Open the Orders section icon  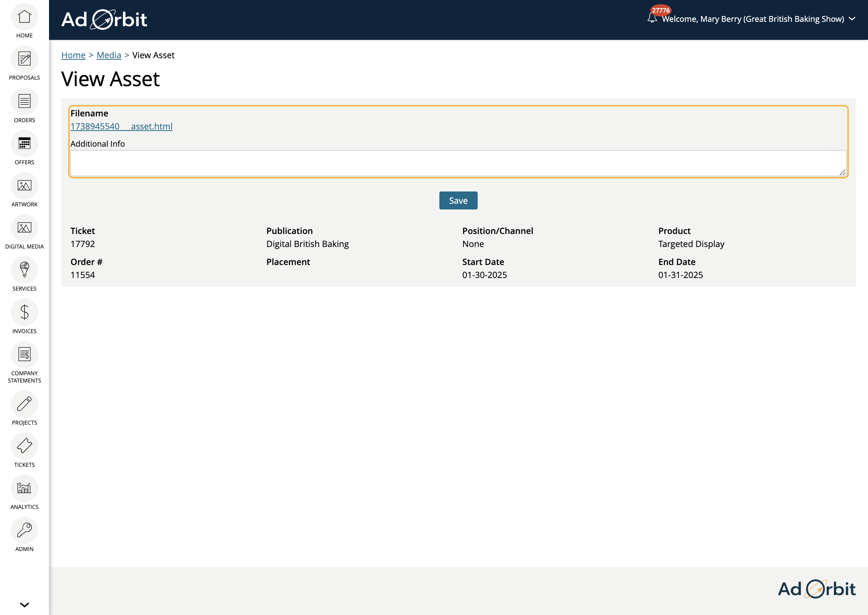click(x=25, y=101)
